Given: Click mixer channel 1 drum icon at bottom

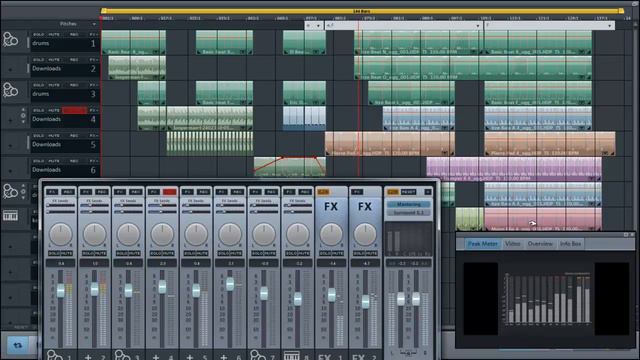Looking at the screenshot, I should 55,355.
